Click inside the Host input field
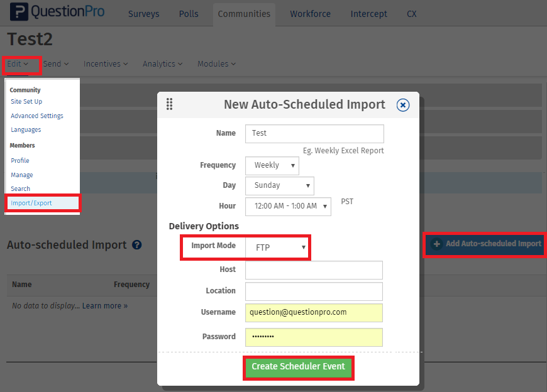 point(313,270)
